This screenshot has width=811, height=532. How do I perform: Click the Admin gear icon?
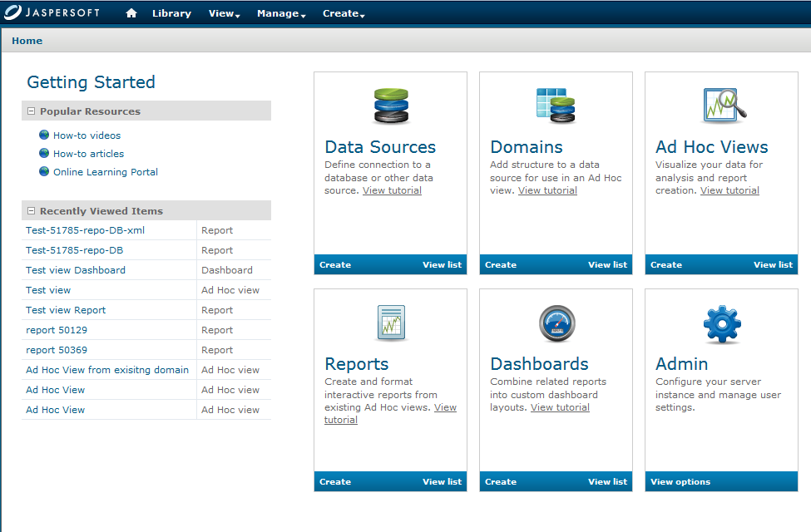(x=722, y=324)
